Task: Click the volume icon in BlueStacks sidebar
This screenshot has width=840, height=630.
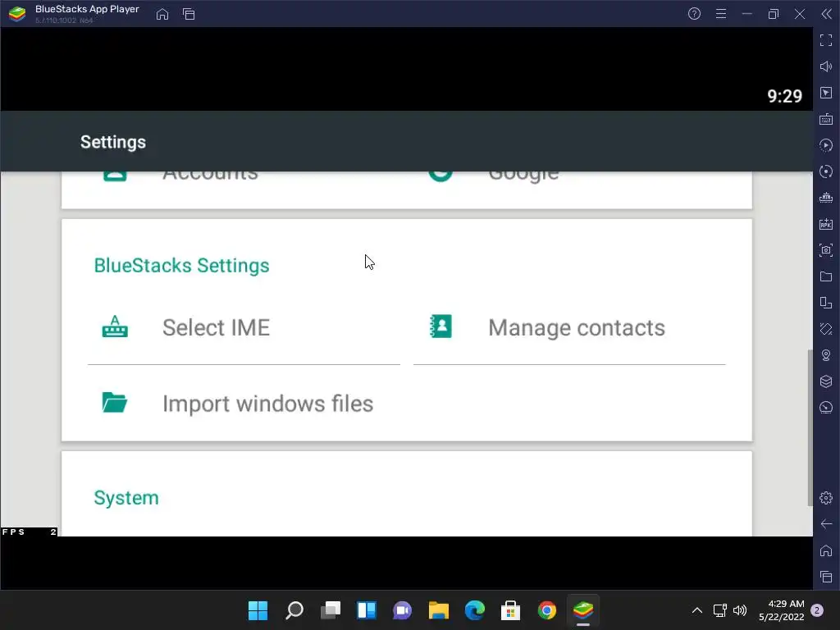Action: (x=826, y=66)
